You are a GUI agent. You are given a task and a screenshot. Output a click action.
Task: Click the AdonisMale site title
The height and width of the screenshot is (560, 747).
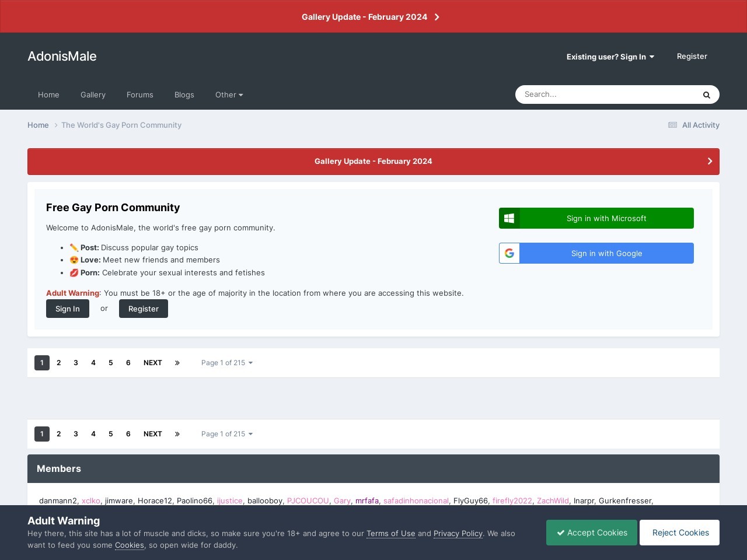62,56
